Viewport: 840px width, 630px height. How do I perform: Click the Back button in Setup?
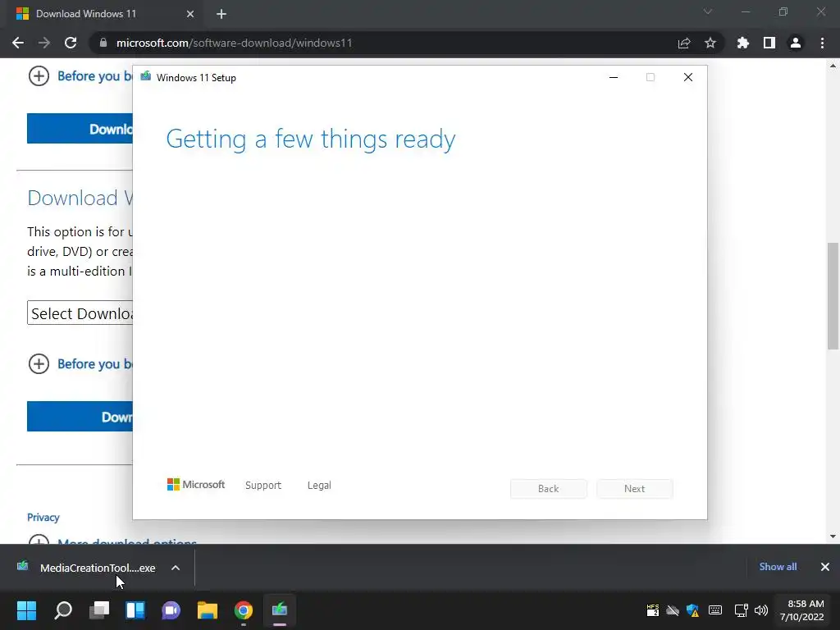(x=549, y=489)
